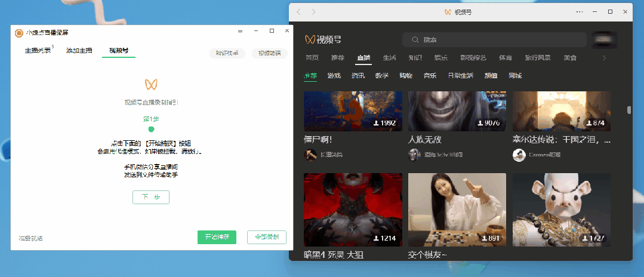Switch to the 主播列表 tab
The image size is (644, 277).
click(x=38, y=51)
